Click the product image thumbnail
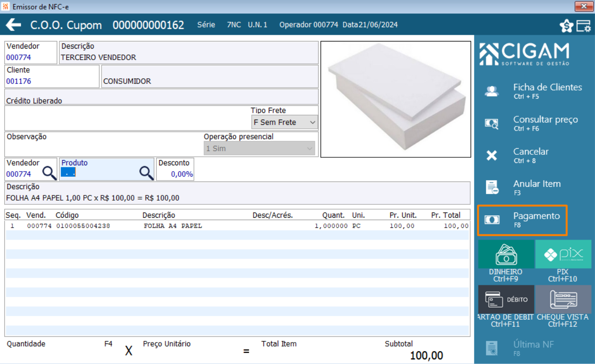 [395, 99]
